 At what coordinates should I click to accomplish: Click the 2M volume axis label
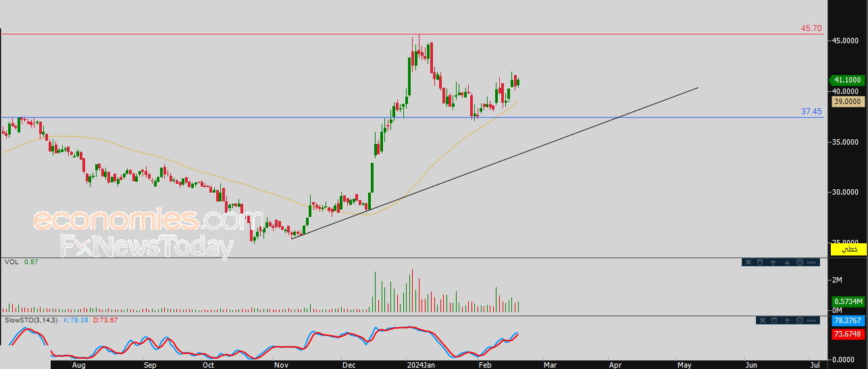836,280
